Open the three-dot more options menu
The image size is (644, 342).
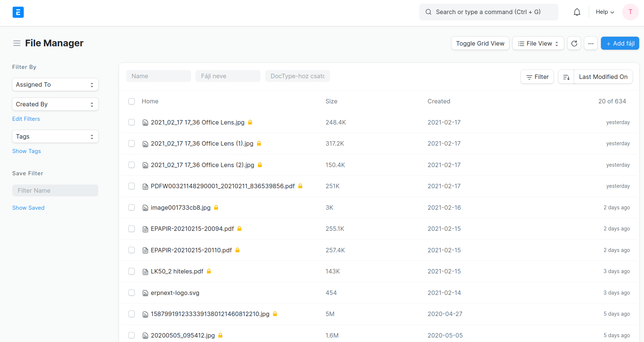[x=591, y=43]
